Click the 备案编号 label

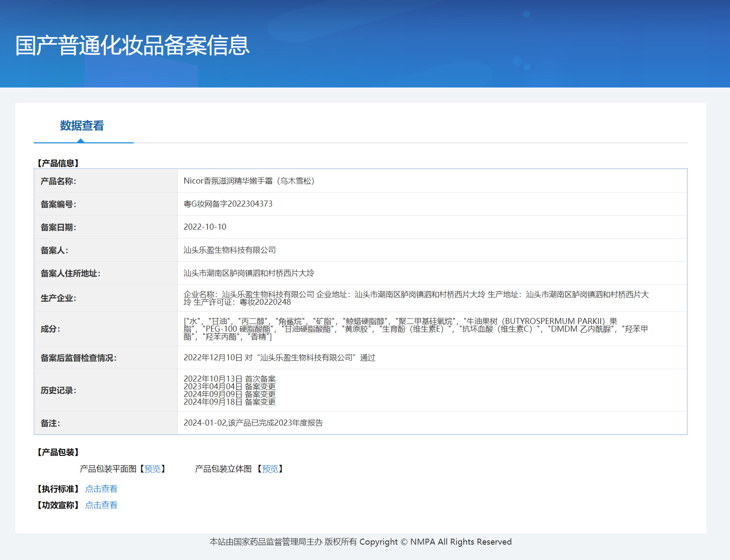[58, 204]
